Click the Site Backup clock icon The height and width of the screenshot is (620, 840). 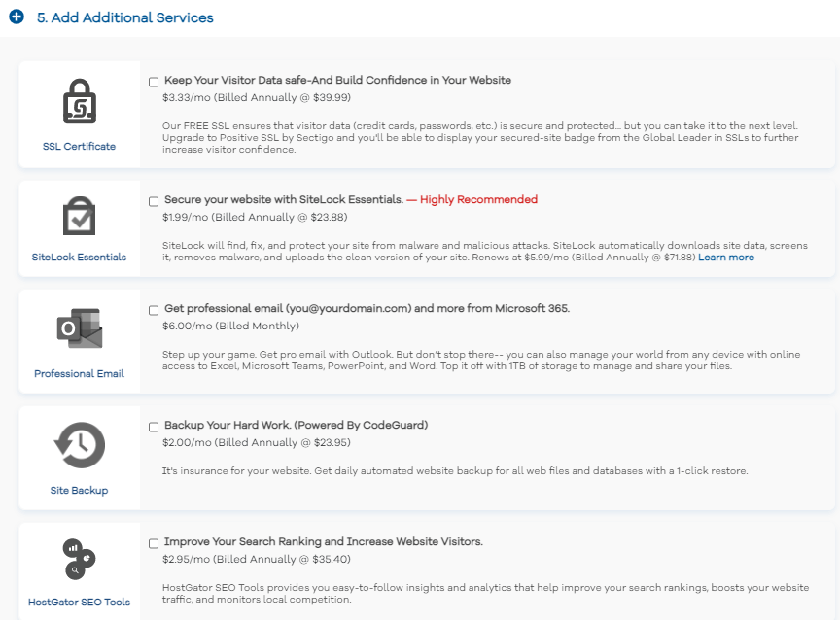click(x=80, y=445)
